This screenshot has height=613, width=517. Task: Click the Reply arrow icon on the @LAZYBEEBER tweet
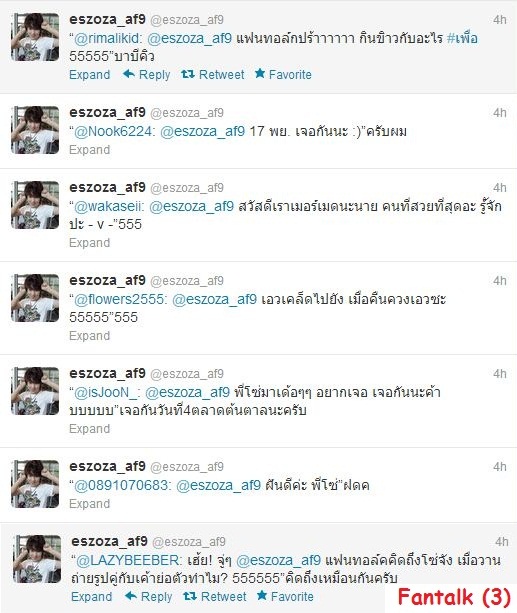[x=131, y=596]
